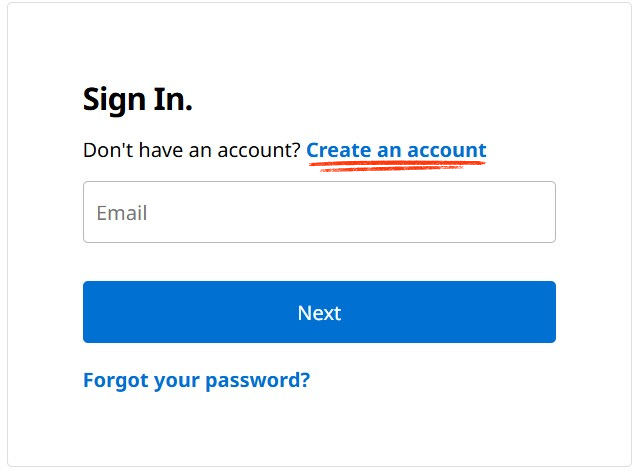Screen dimensions: 637x471
Task: Click the Sign In. heading
Action: [137, 99]
